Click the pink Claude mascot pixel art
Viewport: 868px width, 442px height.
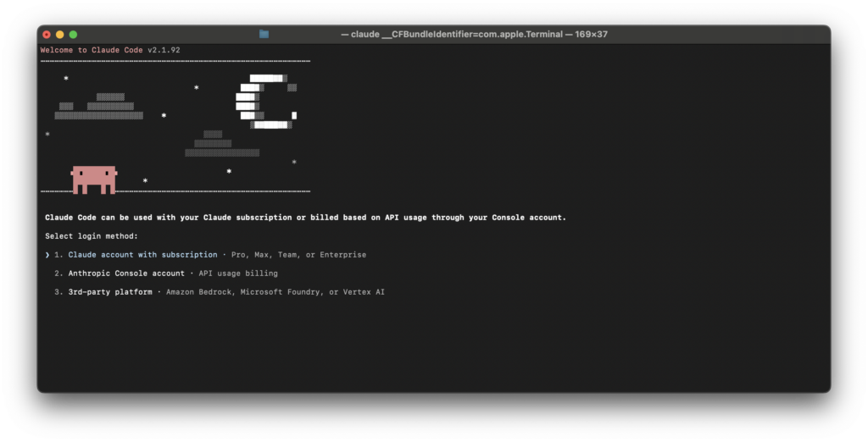tap(94, 179)
